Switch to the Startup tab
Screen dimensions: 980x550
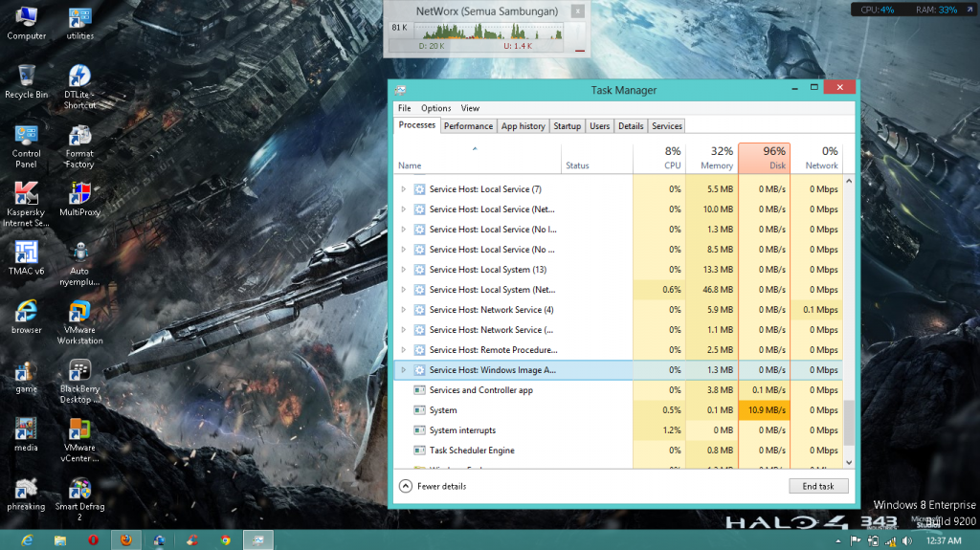click(567, 126)
